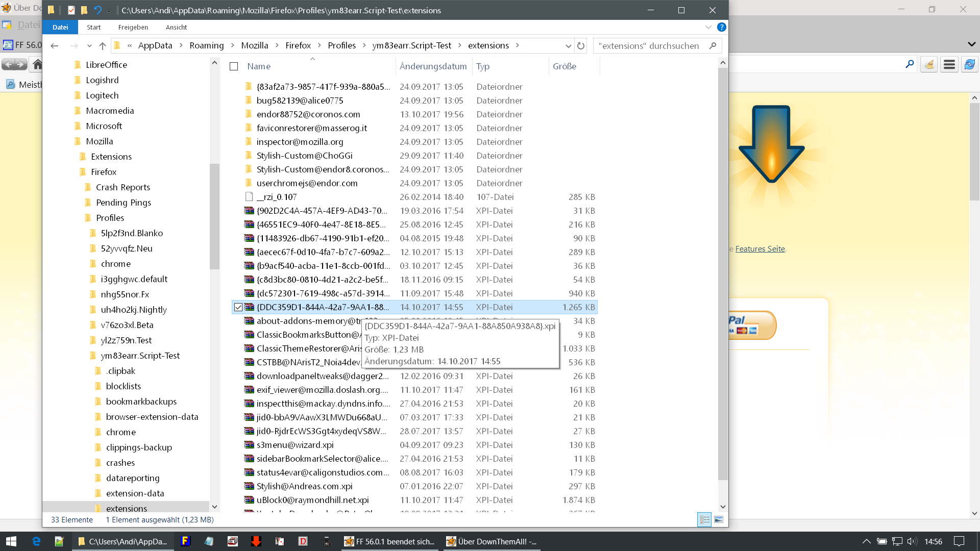The image size is (980, 551).
Task: Sort files by Änderungsdatum column
Action: pos(433,66)
